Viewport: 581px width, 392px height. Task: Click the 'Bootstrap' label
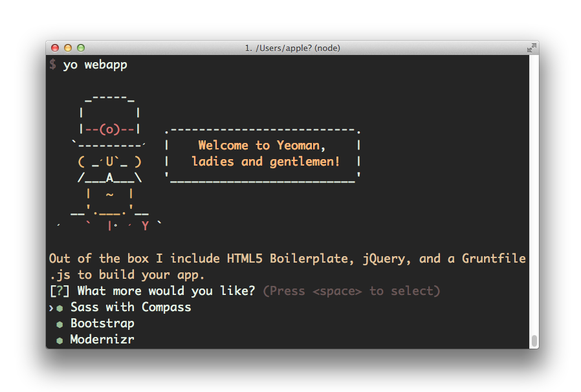coord(102,323)
